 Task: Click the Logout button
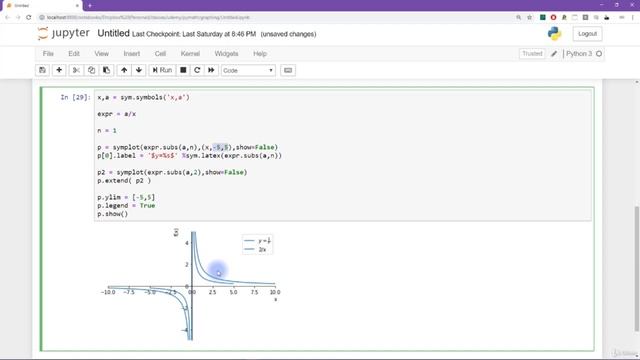coord(587,34)
